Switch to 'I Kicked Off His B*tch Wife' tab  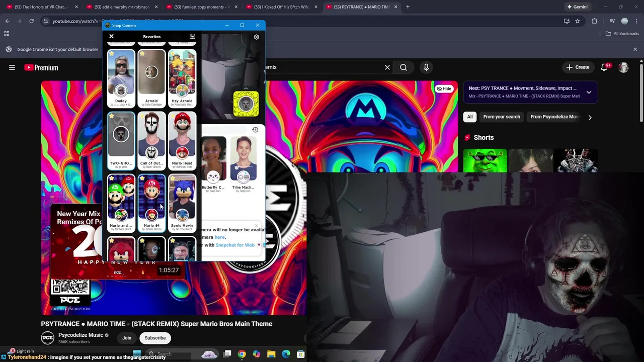coord(281,7)
